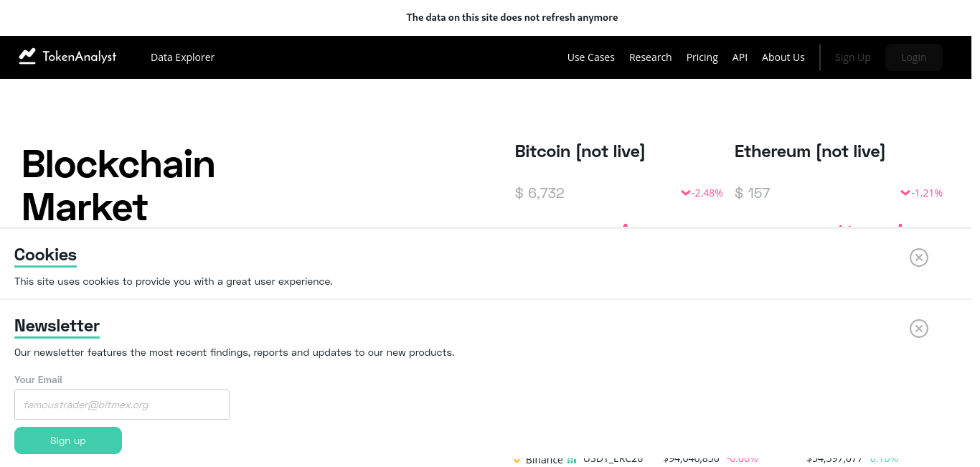Go to the Research page
Image resolution: width=980 pixels, height=467 pixels.
(x=650, y=57)
